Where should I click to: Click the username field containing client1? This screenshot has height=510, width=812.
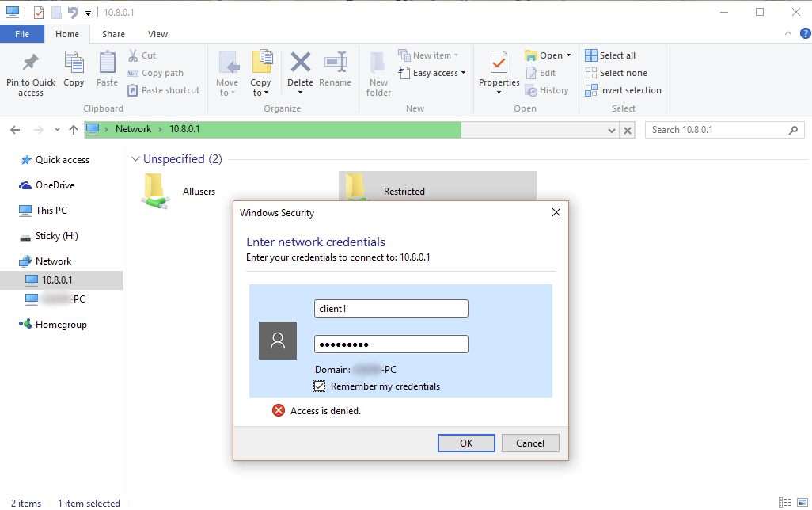391,309
